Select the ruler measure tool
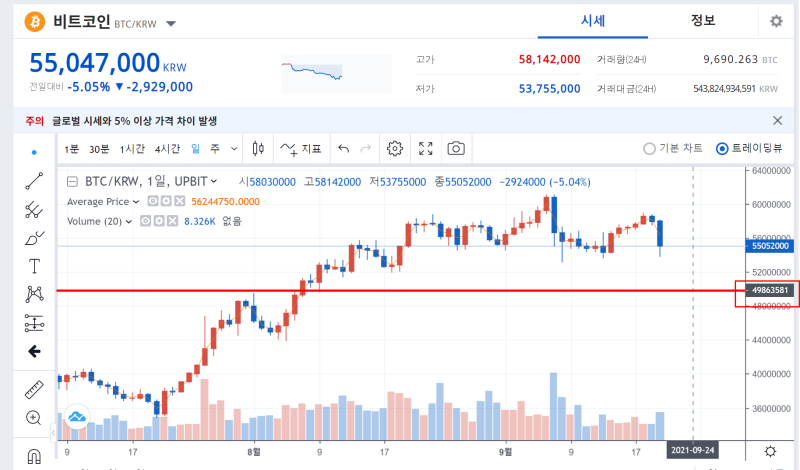 click(34, 390)
